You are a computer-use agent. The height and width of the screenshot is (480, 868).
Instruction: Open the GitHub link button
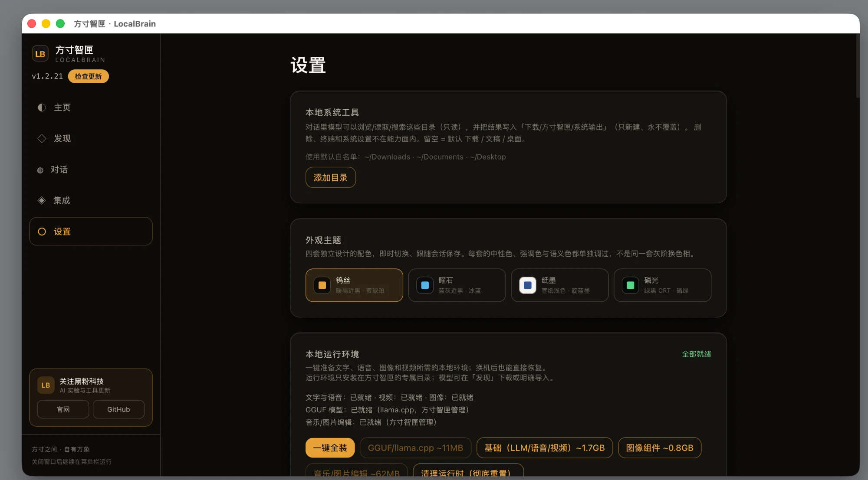(118, 409)
